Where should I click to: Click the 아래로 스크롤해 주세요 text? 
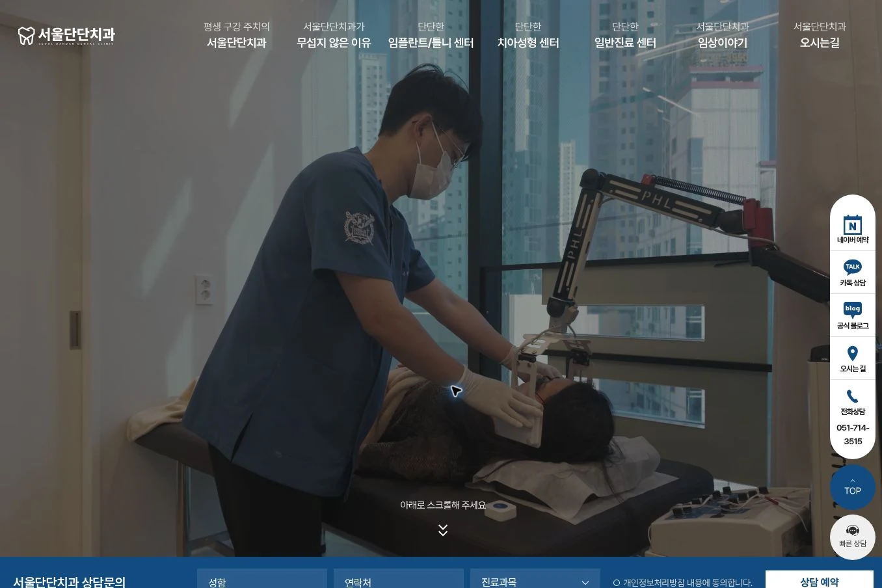[443, 505]
